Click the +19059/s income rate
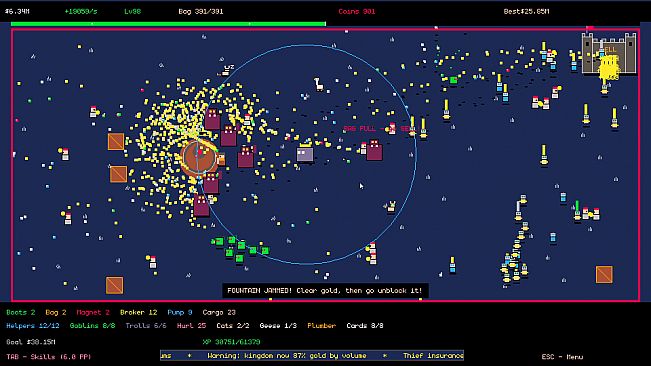Screen dimensions: 651x366 click(x=81, y=12)
